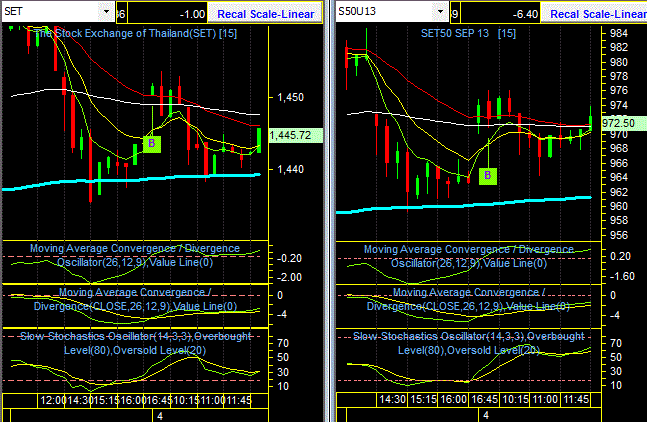This screenshot has width=647, height=422.
Task: Click the cyan support line on SET50 chart
Action: tap(464, 205)
